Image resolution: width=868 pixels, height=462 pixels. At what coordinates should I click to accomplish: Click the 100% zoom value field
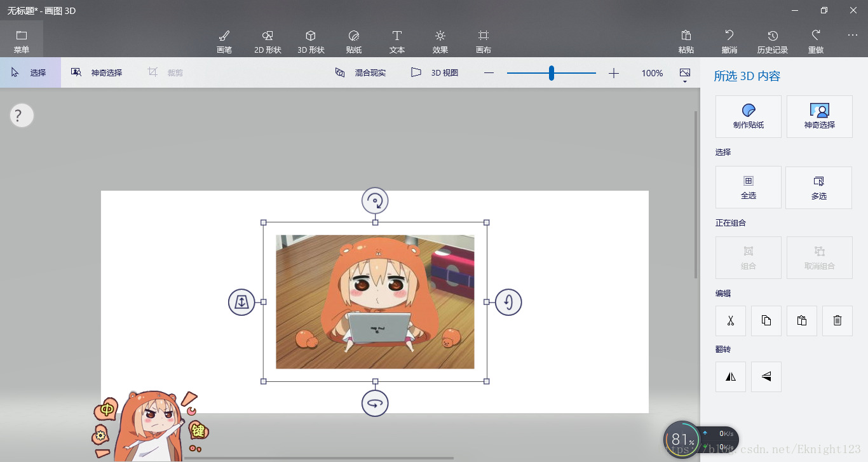coord(652,73)
